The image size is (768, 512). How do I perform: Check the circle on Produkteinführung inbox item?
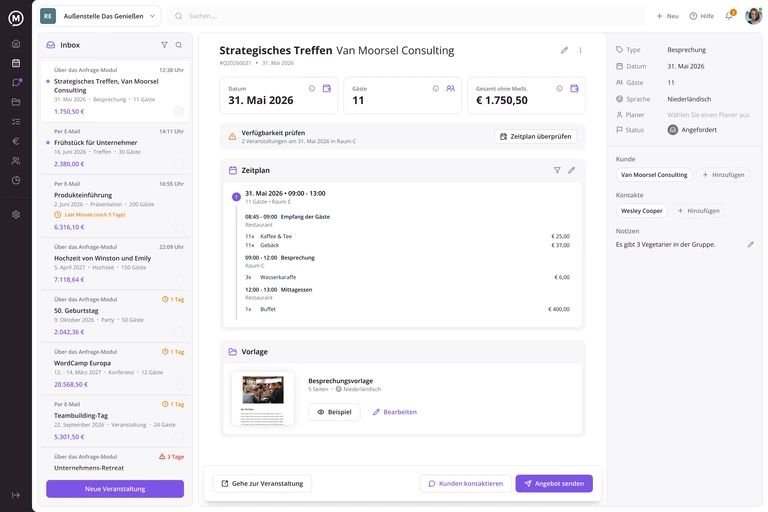179,227
